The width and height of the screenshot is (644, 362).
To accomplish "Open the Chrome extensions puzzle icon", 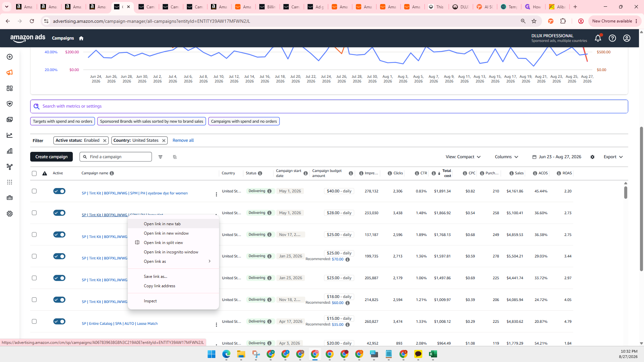I will tap(563, 21).
